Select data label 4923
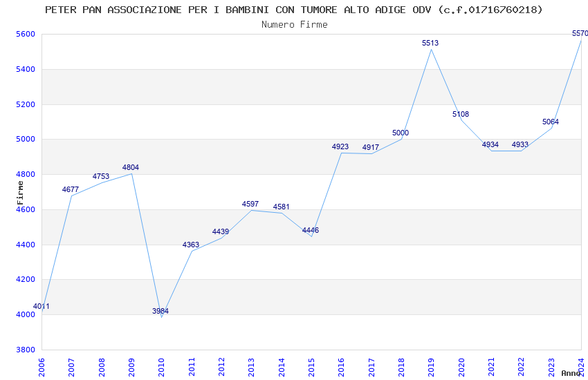The image size is (588, 380). tap(340, 146)
